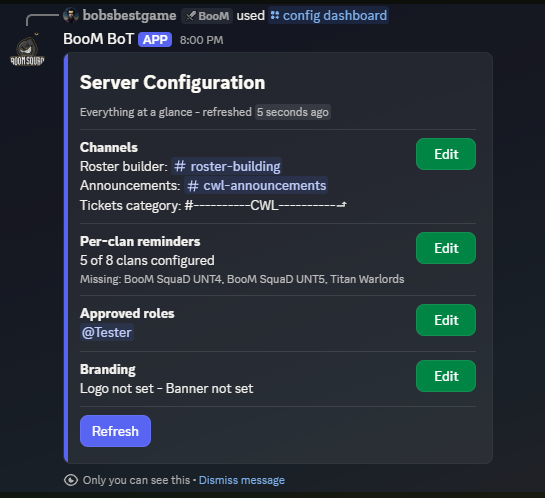Click 'Everything at a glance - refreshed' text

click(166, 112)
